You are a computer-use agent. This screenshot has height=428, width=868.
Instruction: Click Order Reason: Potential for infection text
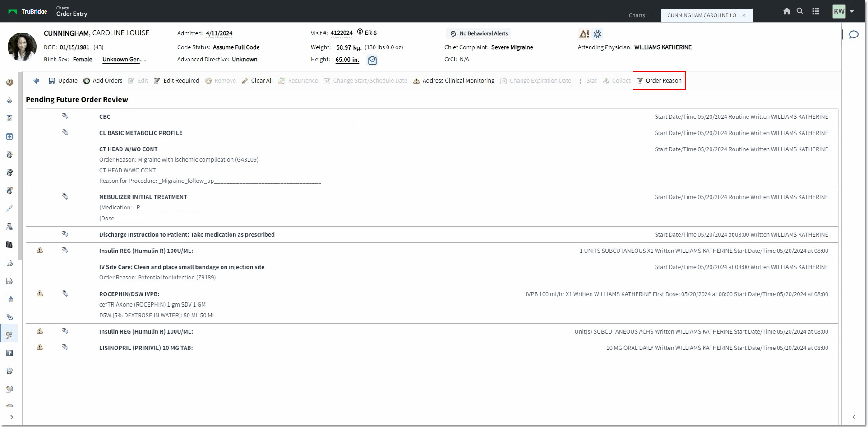click(x=157, y=278)
